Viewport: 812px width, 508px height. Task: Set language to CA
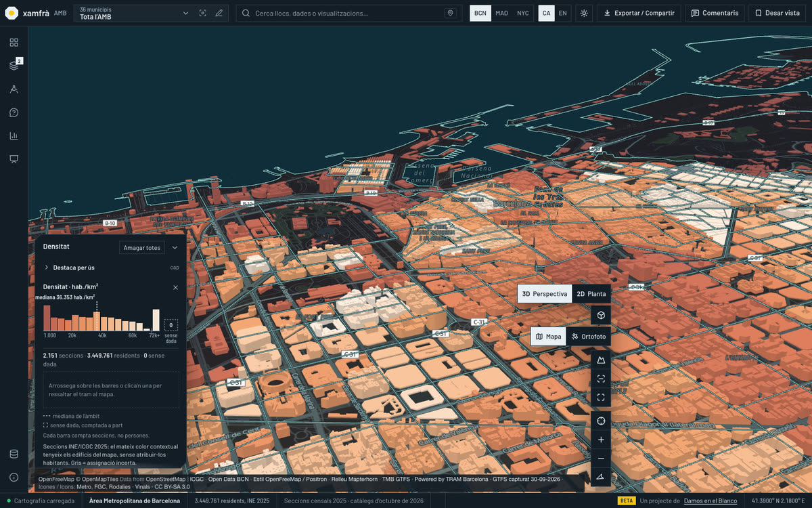[546, 13]
